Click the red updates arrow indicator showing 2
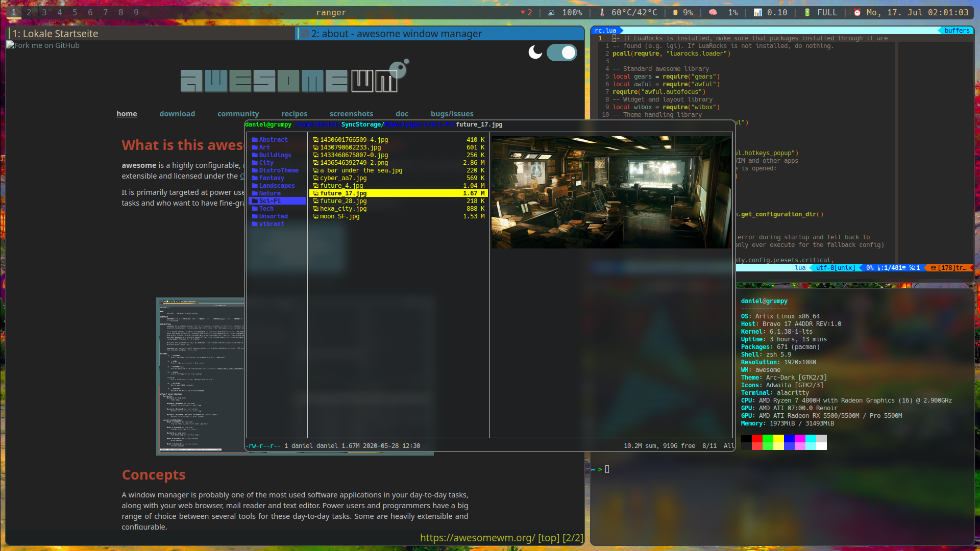Viewport: 980px width, 551px height. click(526, 13)
